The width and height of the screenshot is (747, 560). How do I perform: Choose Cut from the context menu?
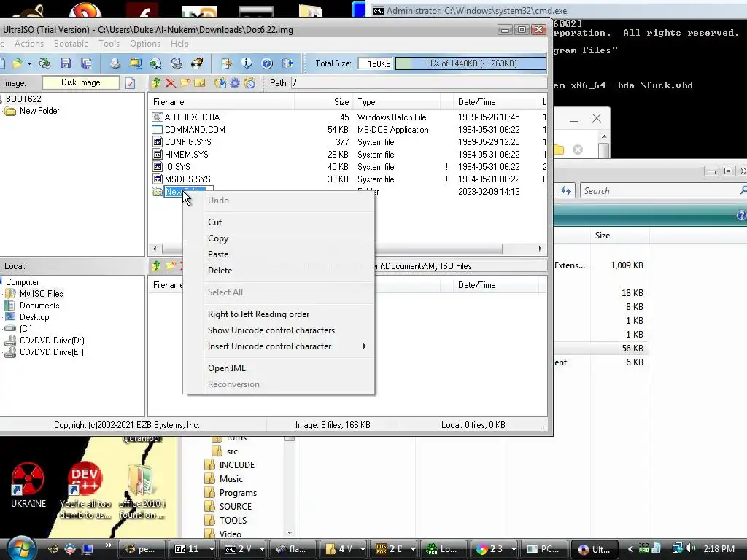(x=279, y=222)
